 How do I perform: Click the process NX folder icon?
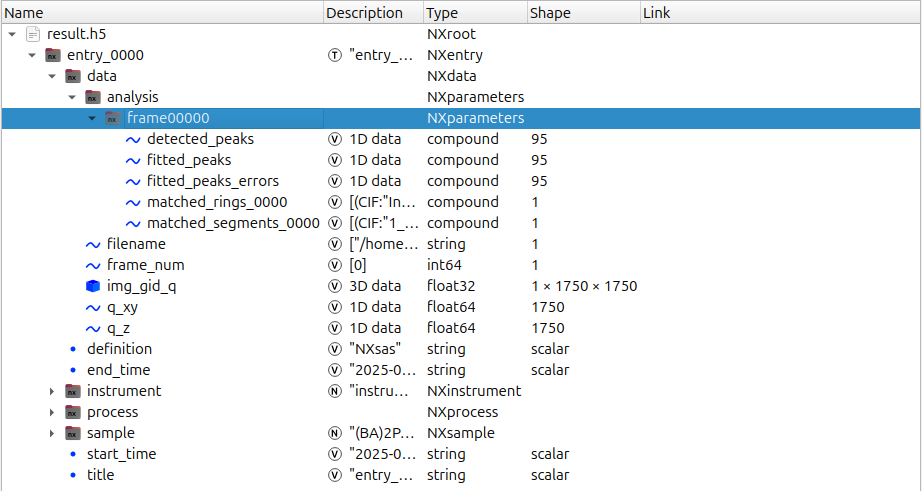73,412
